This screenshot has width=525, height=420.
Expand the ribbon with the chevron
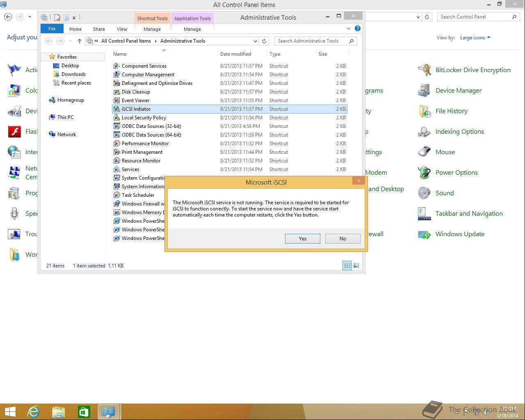[x=349, y=29]
